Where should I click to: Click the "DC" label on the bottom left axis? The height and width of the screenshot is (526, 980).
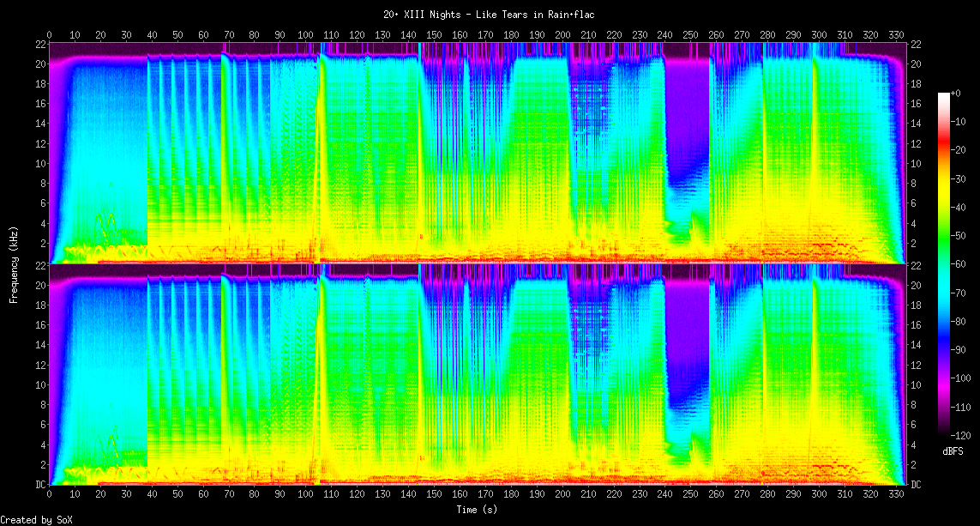pos(39,485)
